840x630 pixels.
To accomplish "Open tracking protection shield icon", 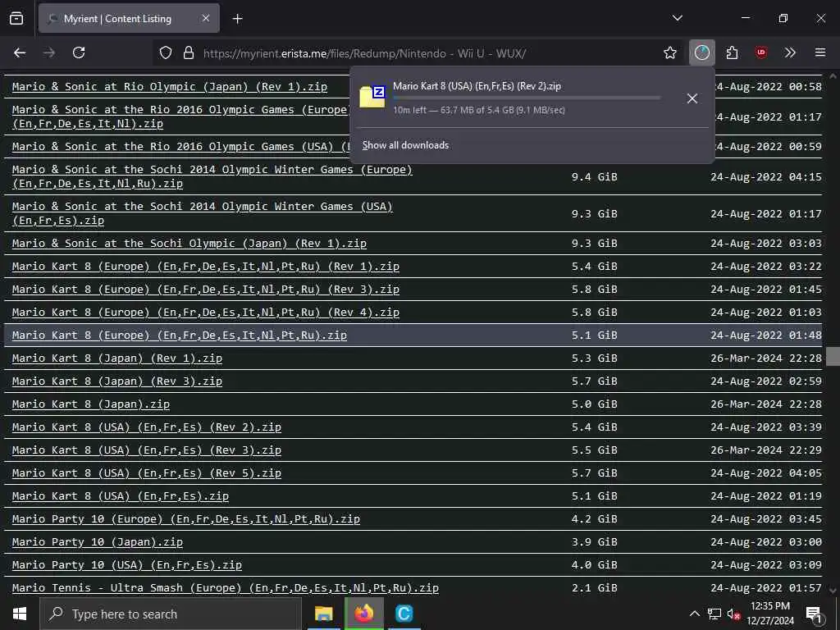I will [166, 53].
